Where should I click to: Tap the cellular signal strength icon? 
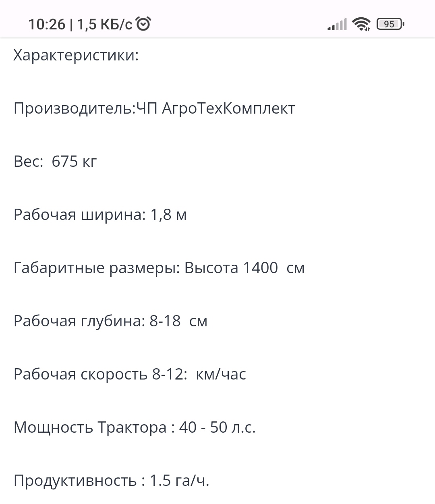337,25
